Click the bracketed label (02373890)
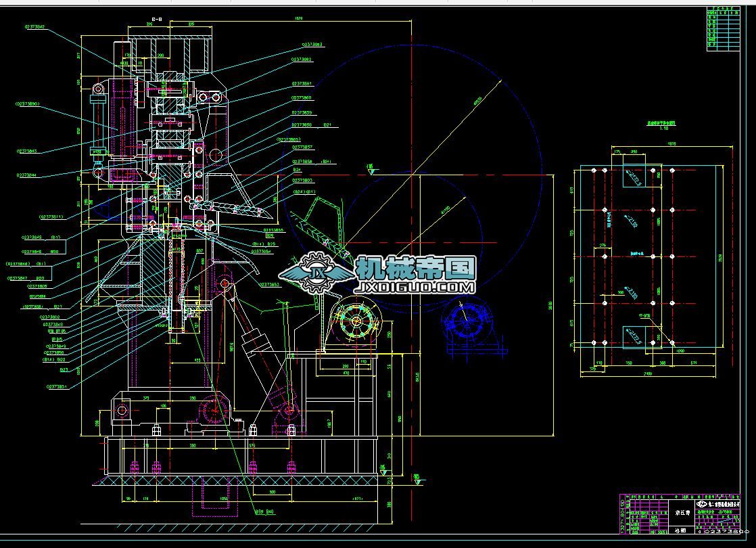This screenshot has width=756, height=548. coord(28,104)
